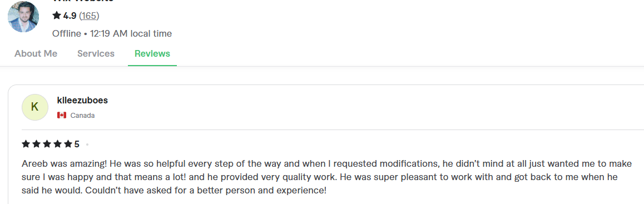The width and height of the screenshot is (644, 204).
Task: Click the third star in the review rating
Action: [x=47, y=143]
